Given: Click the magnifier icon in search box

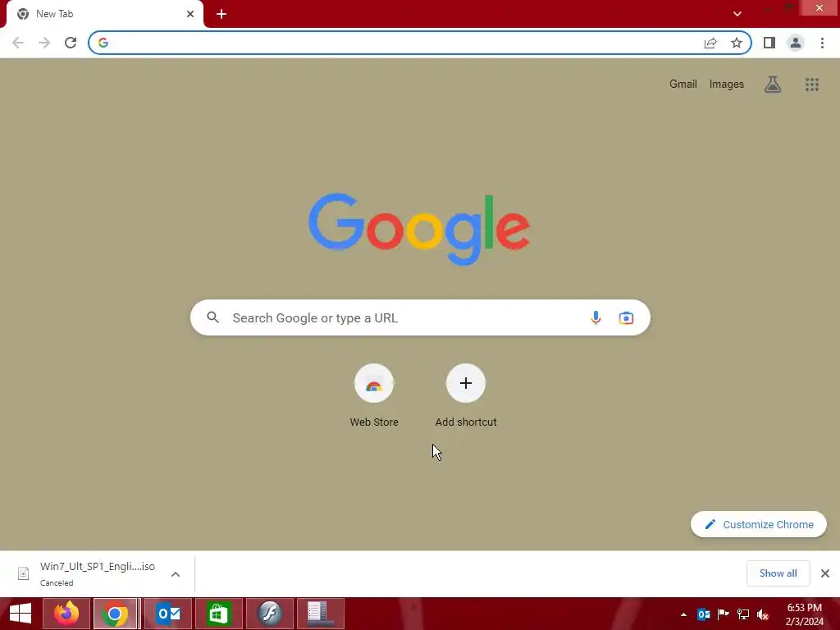Looking at the screenshot, I should (x=212, y=317).
